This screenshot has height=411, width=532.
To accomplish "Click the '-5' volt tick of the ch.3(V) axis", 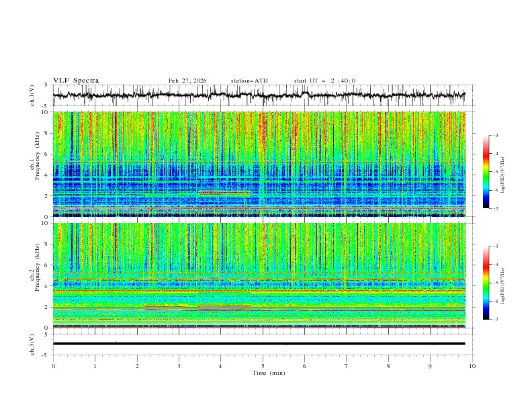I will pyautogui.click(x=46, y=355).
